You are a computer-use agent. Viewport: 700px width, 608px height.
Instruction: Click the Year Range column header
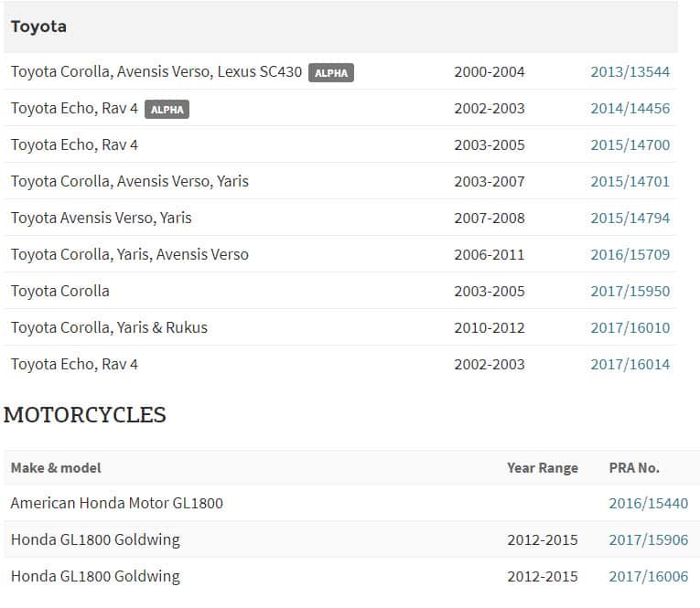click(x=543, y=467)
